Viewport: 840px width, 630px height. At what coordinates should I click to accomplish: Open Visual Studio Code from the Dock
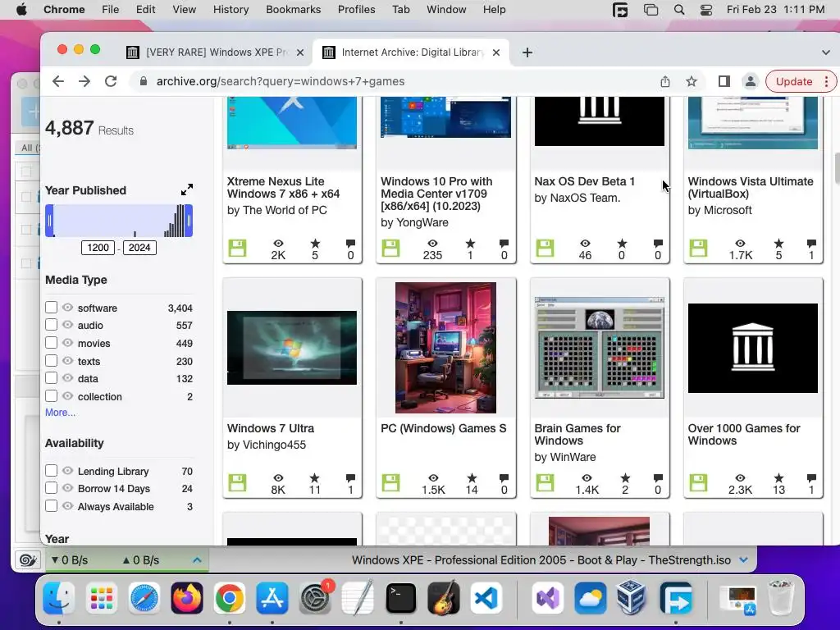coord(486,598)
